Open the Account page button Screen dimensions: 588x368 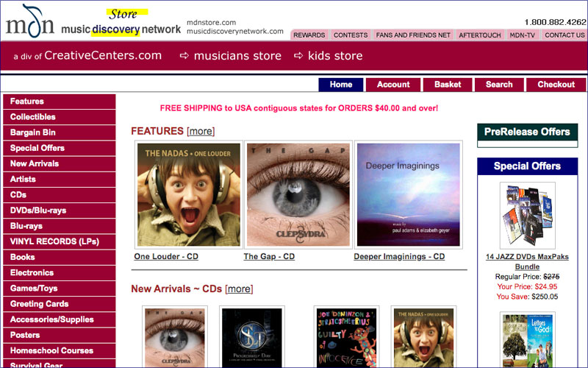(x=393, y=85)
